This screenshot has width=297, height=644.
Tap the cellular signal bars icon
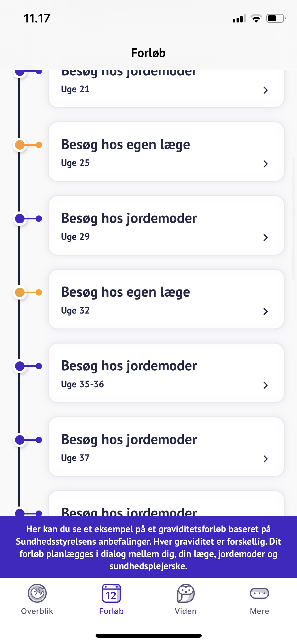239,19
